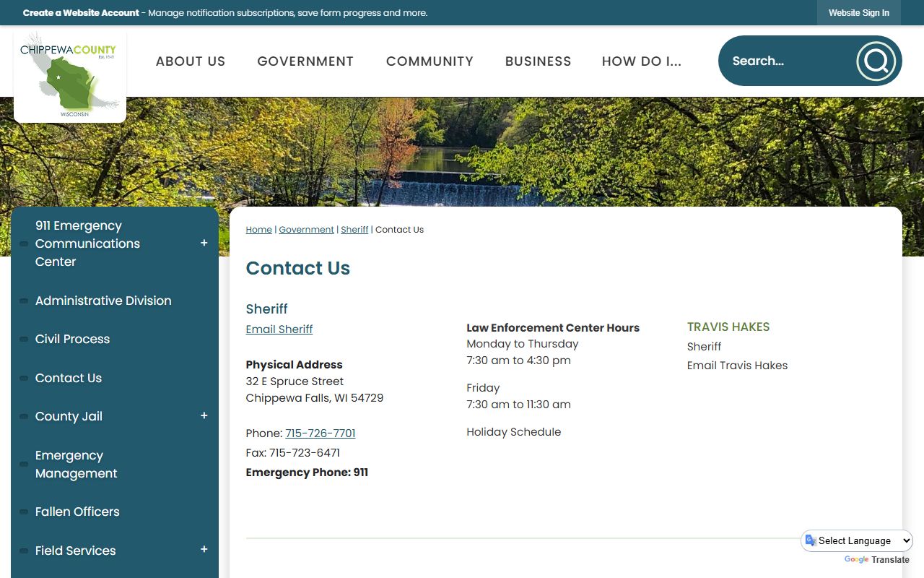Click Create a Website Account link

point(81,13)
